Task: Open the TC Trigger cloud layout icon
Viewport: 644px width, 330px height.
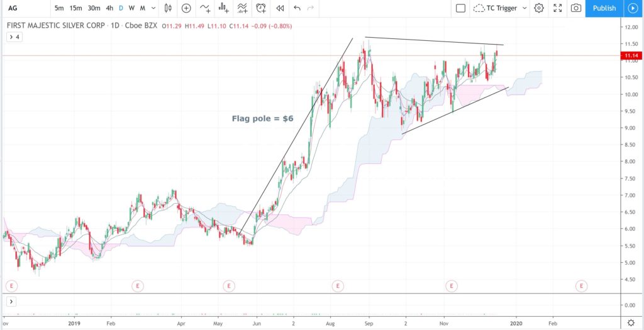Action: click(479, 8)
